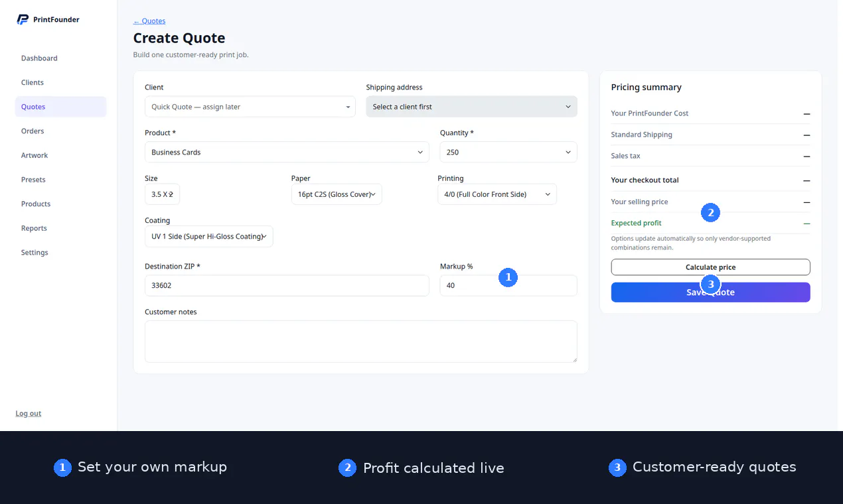The image size is (843, 504).
Task: Click the Standard Shipping label
Action: coord(641,135)
